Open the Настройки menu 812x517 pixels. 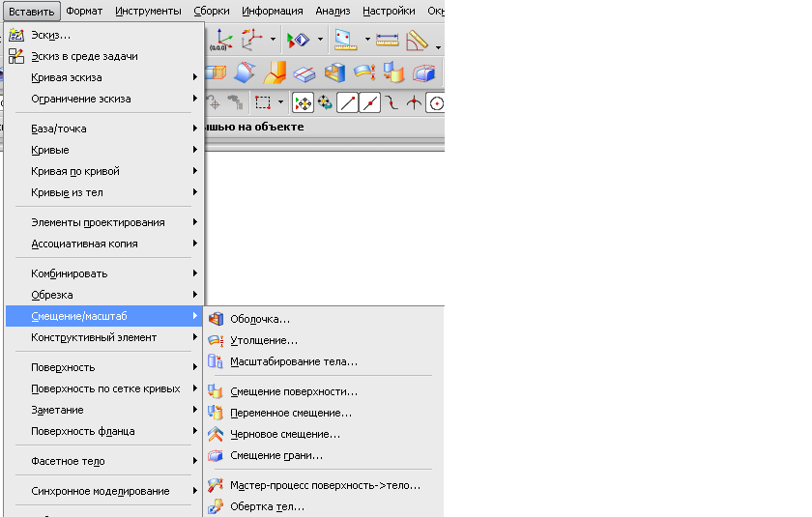tap(389, 11)
